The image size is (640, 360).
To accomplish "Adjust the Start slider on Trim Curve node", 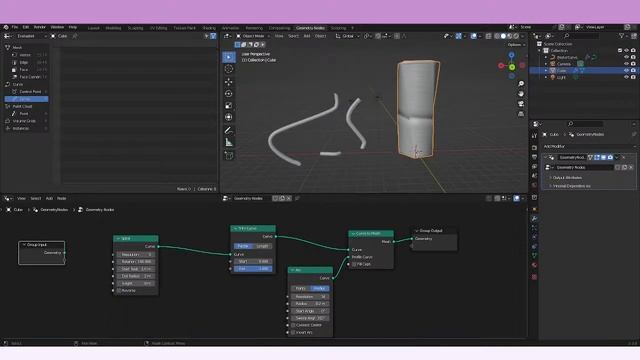I will point(253,261).
